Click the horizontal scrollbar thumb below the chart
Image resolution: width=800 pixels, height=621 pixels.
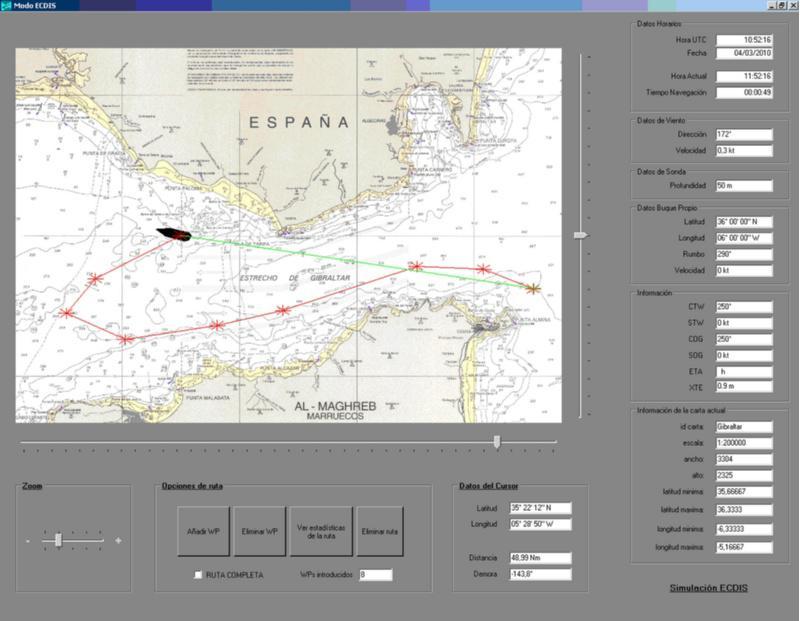click(497, 441)
